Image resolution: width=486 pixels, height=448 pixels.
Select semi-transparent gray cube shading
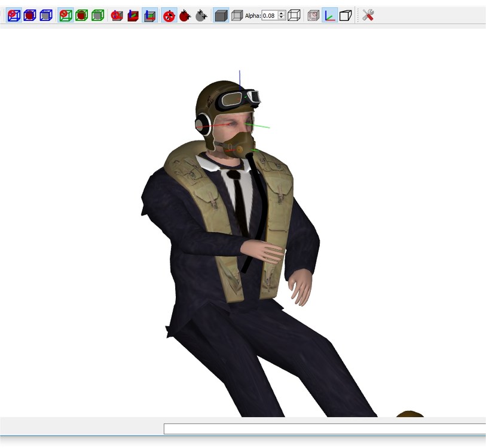coord(237,15)
